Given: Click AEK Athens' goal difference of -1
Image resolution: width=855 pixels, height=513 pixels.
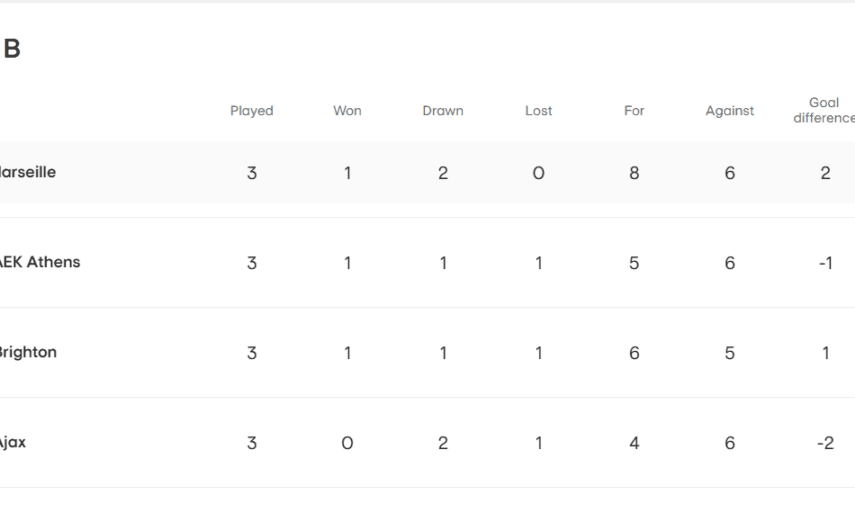Looking at the screenshot, I should point(825,263).
